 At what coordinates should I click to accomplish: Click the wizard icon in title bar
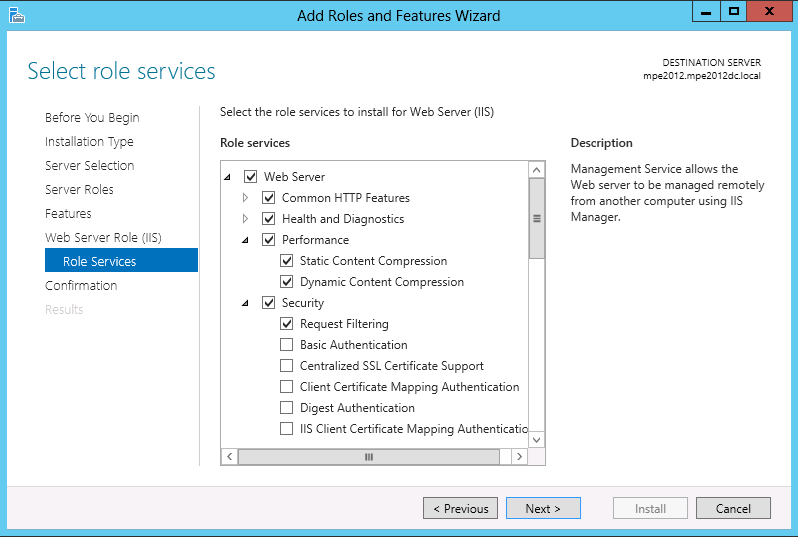click(x=16, y=15)
